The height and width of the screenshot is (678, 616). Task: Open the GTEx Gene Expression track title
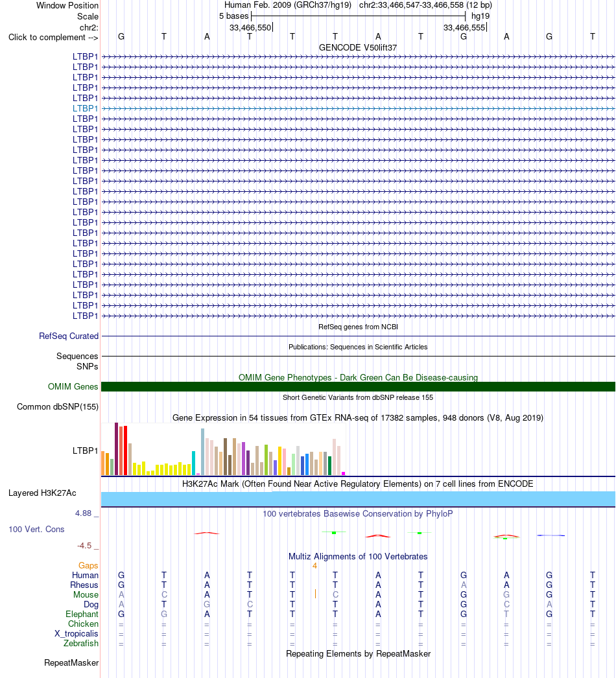pos(358,417)
